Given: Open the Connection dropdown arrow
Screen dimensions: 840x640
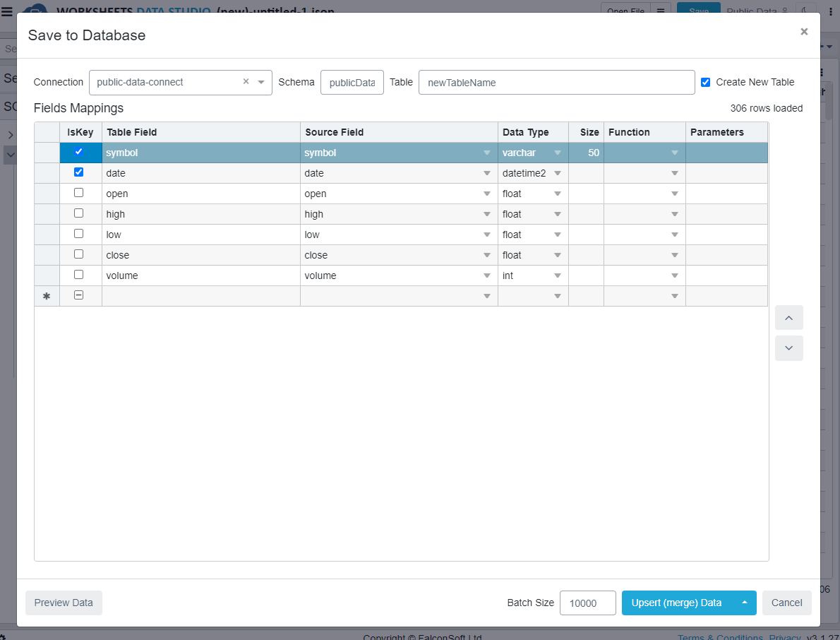Looking at the screenshot, I should tap(261, 82).
